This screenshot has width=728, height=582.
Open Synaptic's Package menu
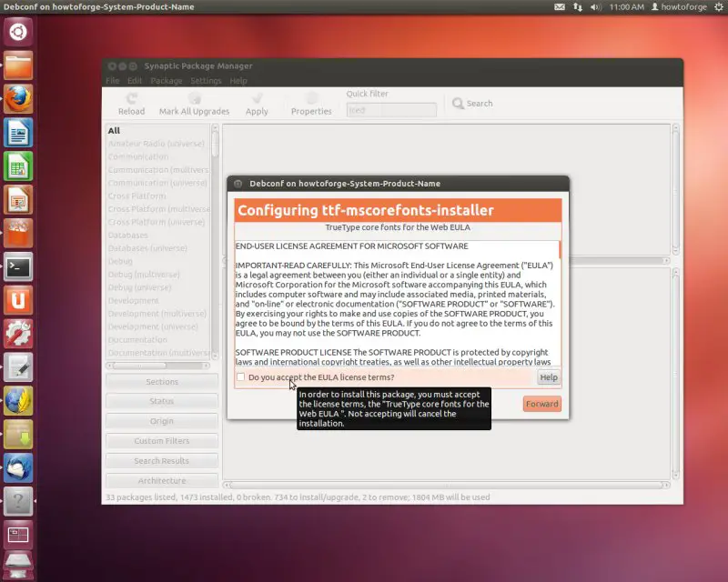pyautogui.click(x=167, y=81)
